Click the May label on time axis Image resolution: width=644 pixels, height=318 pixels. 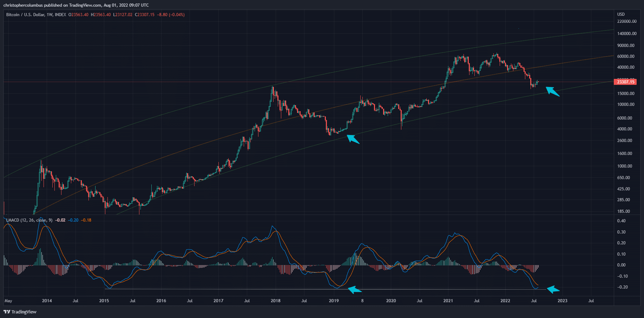(x=8, y=301)
